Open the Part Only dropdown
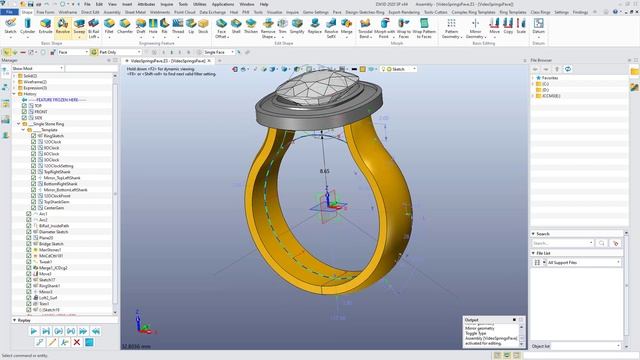640x360 pixels. coord(120,52)
